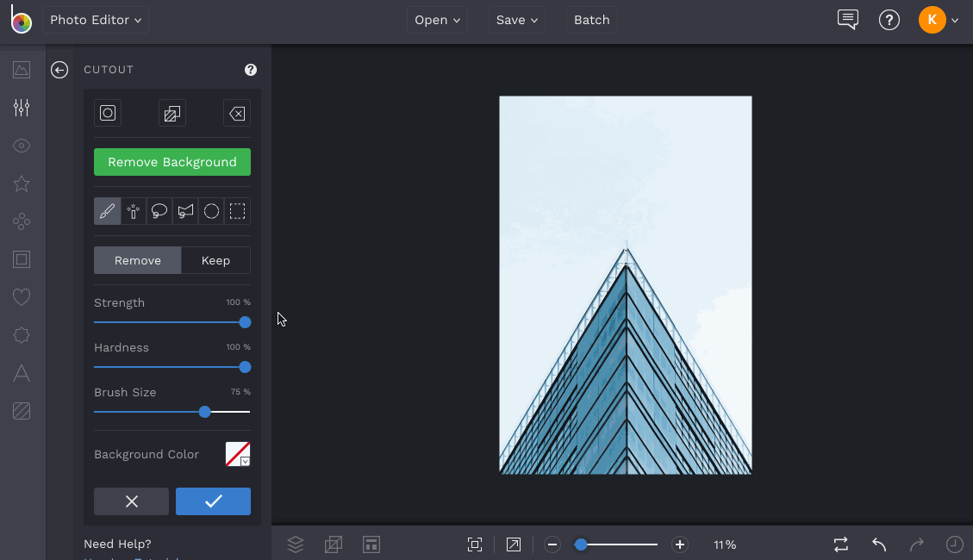Screen dimensions: 973x560
Task: Expand the account avatar menu
Action: pyautogui.click(x=939, y=20)
